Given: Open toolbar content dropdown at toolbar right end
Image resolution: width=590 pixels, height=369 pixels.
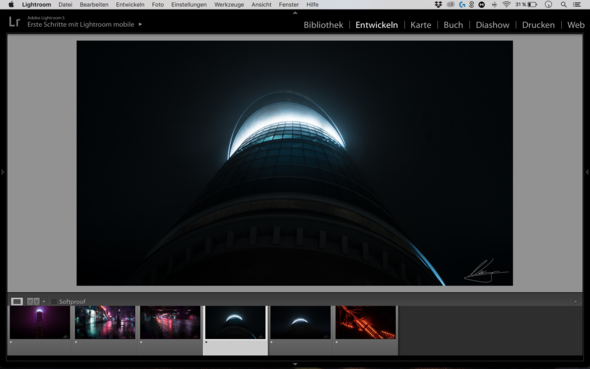Looking at the screenshot, I should [575, 301].
